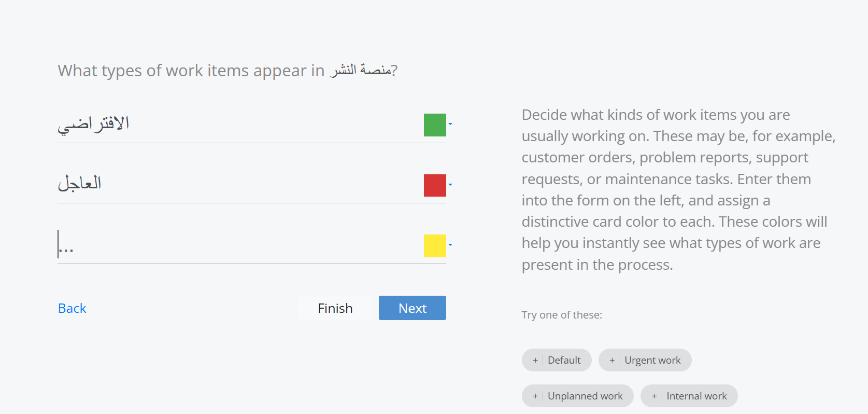Click the plus icon beside Urgent work
The height and width of the screenshot is (414, 868).
point(612,360)
